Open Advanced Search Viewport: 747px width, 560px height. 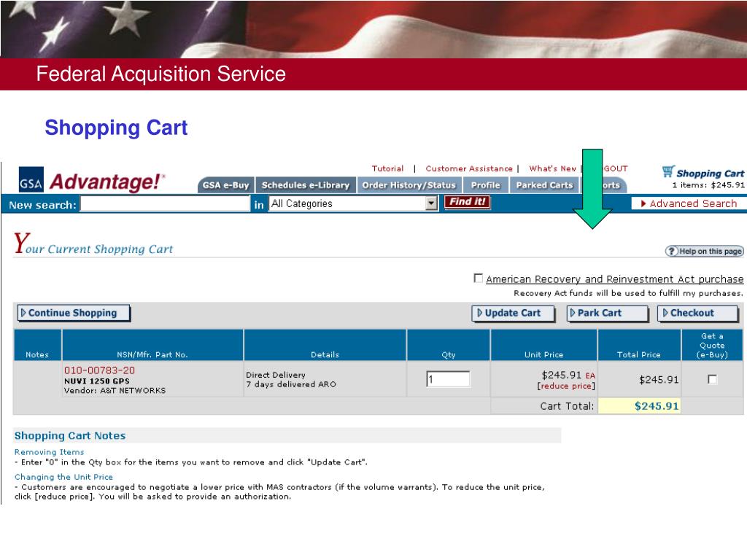point(689,204)
